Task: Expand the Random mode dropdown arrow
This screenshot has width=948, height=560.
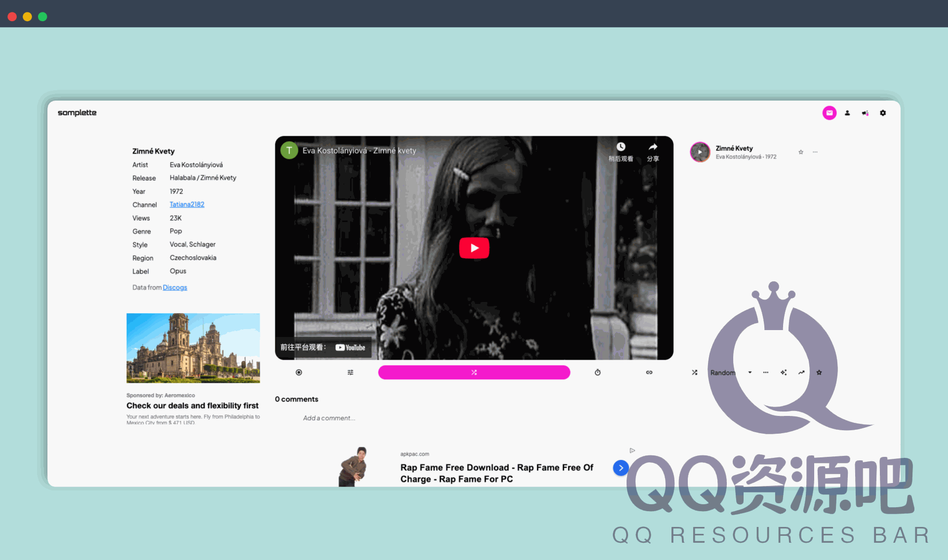Action: point(750,373)
